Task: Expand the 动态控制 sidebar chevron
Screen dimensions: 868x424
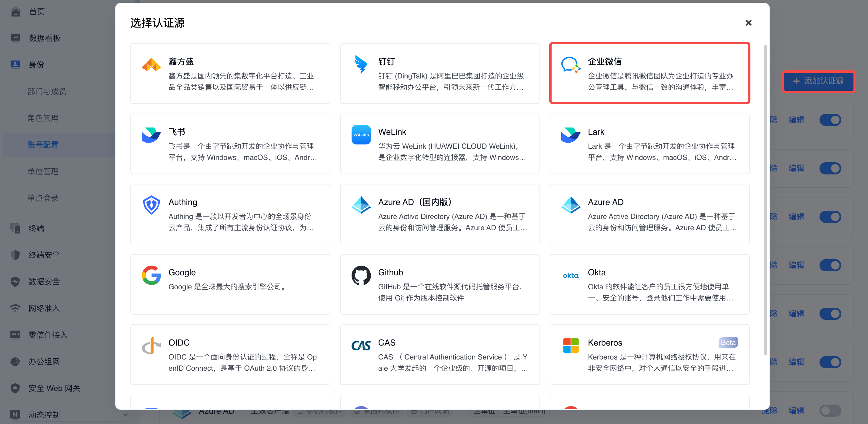Action: (x=125, y=415)
